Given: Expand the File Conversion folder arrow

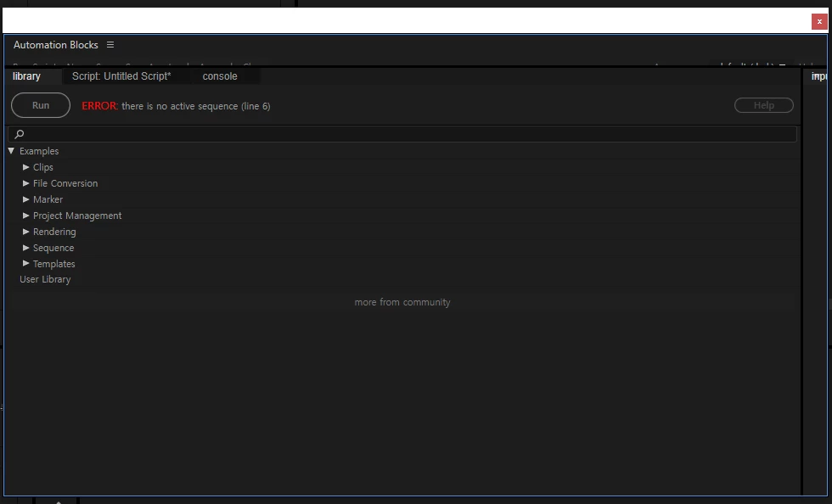Looking at the screenshot, I should [x=25, y=183].
